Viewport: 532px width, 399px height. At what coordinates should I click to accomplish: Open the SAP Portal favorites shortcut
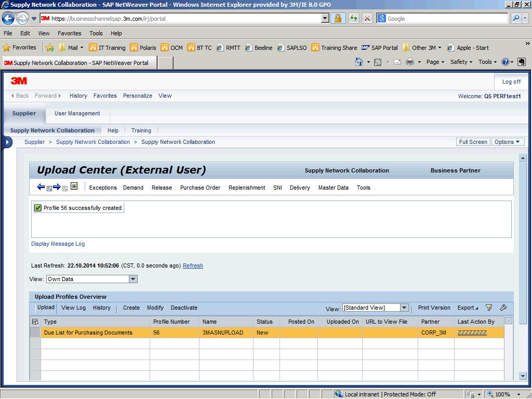(x=380, y=47)
